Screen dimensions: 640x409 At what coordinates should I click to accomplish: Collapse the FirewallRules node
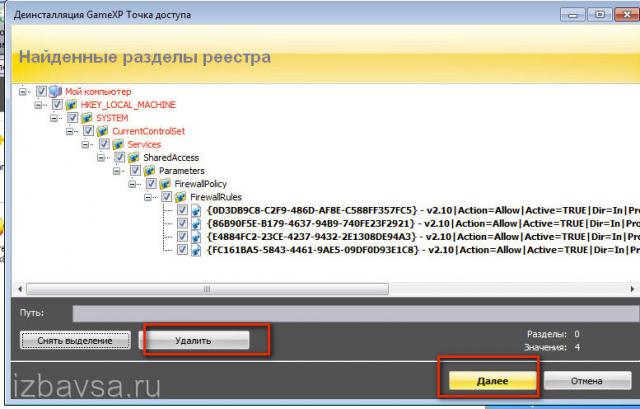click(148, 197)
